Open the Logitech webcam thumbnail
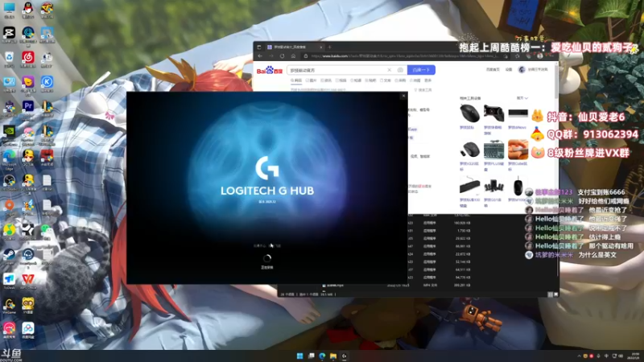The width and height of the screenshot is (644, 362). (493, 113)
